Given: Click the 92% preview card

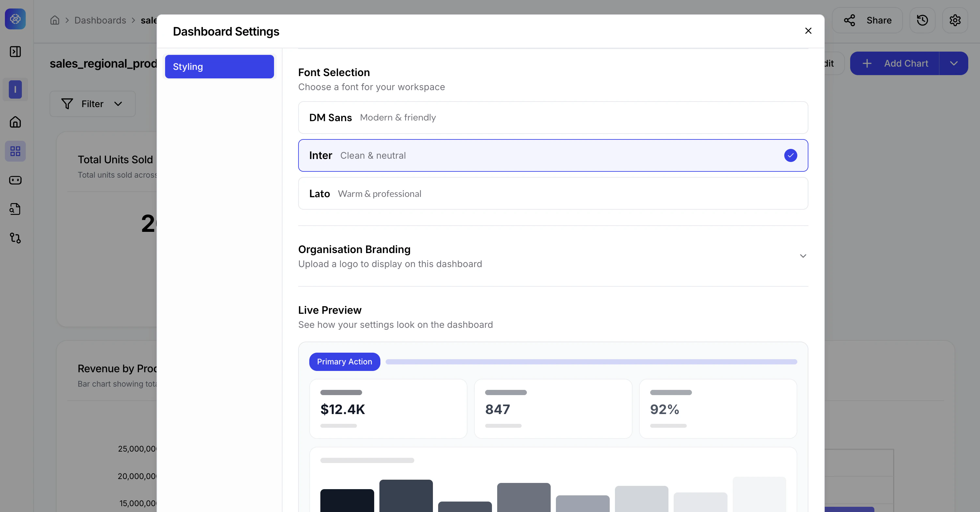Looking at the screenshot, I should pos(718,408).
